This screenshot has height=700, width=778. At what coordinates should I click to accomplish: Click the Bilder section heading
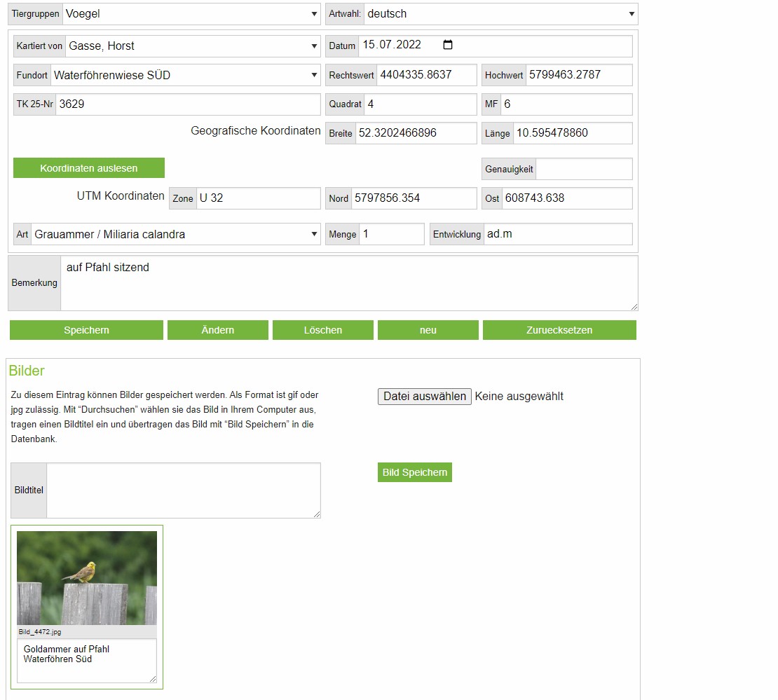point(27,371)
